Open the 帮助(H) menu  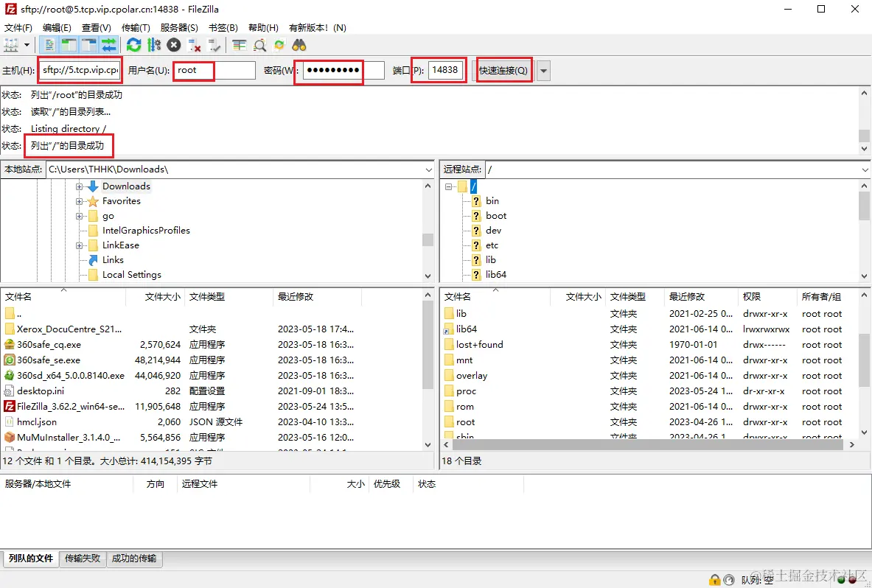point(263,28)
